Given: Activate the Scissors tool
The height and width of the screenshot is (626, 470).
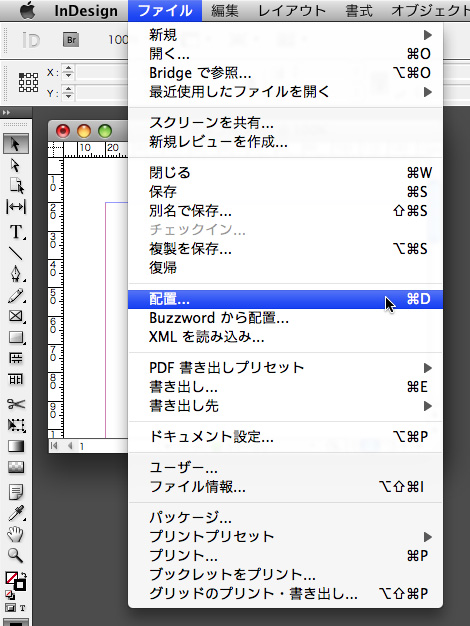Looking at the screenshot, I should [16, 404].
